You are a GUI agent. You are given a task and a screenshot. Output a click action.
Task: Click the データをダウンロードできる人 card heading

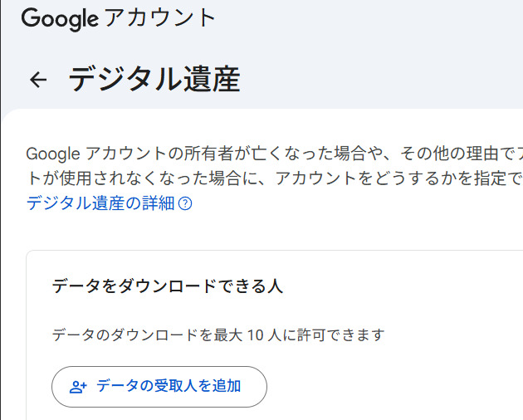pyautogui.click(x=168, y=287)
